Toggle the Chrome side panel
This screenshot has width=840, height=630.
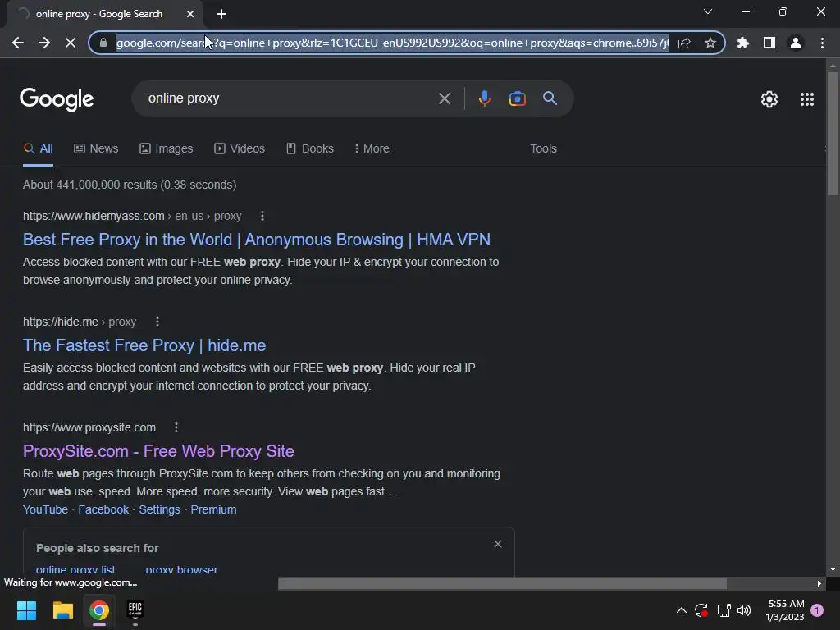tap(769, 43)
